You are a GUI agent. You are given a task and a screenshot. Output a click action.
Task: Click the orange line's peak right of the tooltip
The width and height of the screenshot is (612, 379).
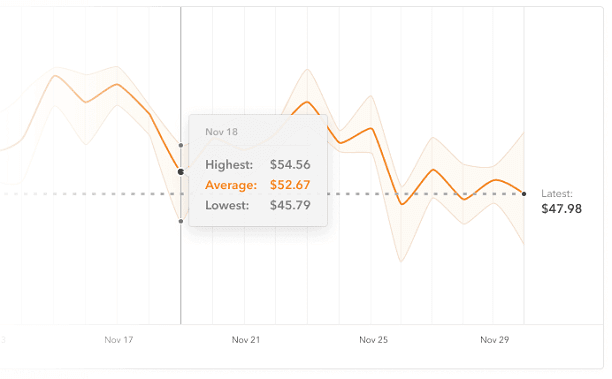tap(308, 102)
